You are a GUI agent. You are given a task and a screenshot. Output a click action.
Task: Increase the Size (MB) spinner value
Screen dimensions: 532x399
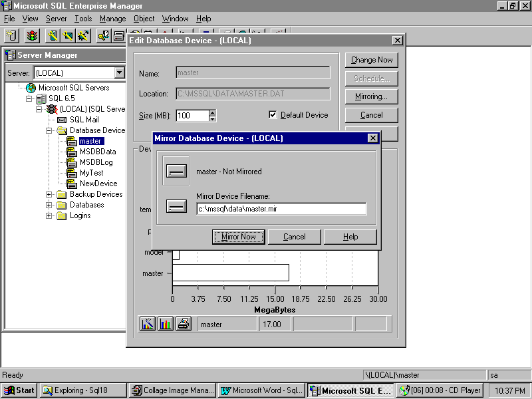pos(212,112)
